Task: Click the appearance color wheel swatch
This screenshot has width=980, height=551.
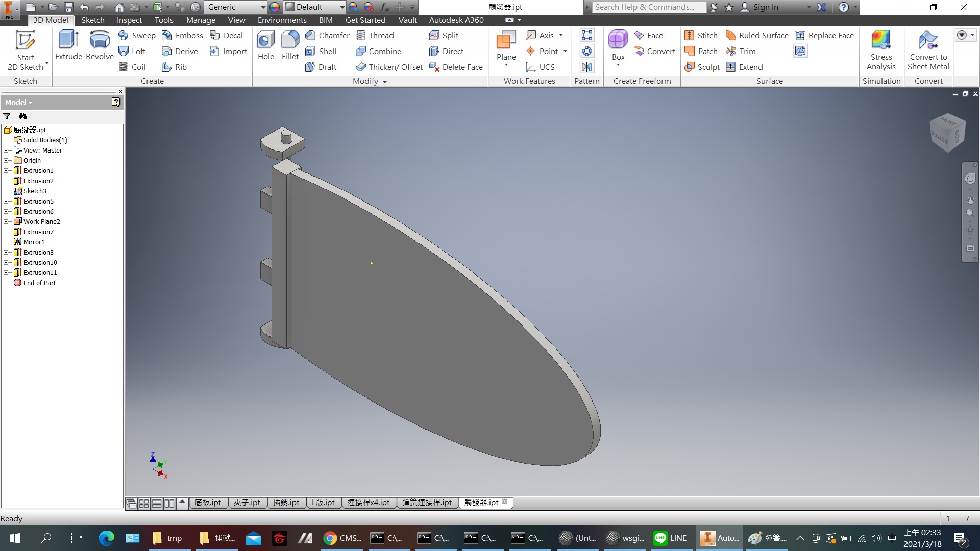Action: [x=275, y=7]
